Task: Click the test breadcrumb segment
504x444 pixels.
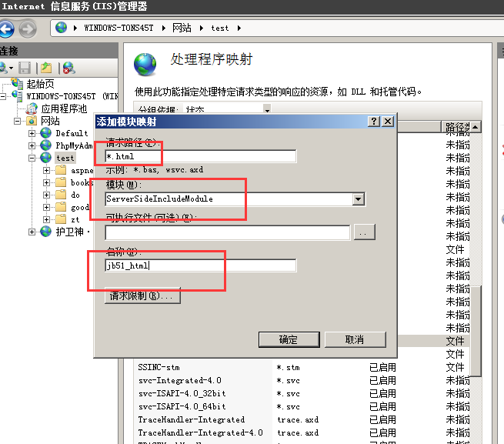Action: click(x=220, y=28)
